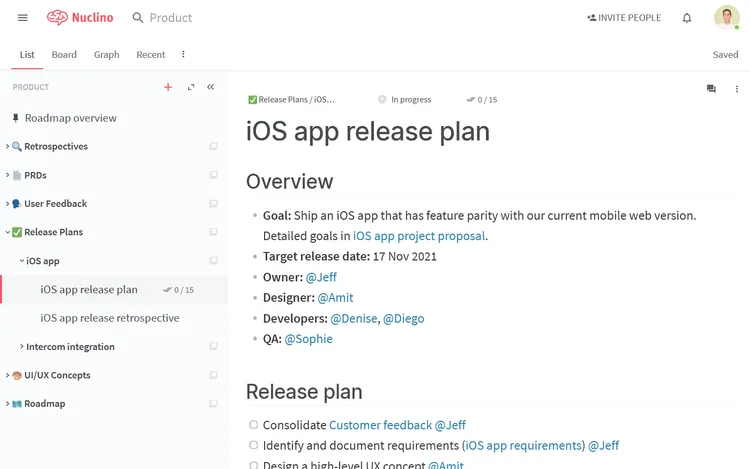
Task: Click the PRDs collection icon on right
Action: click(213, 175)
